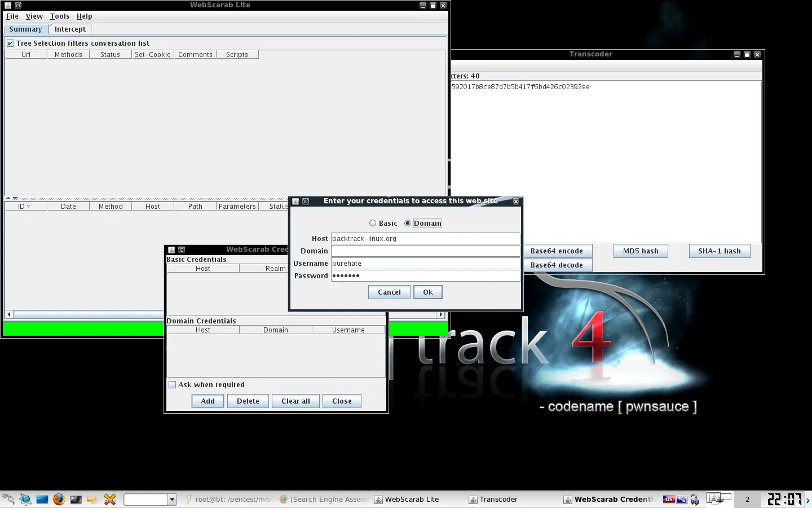The height and width of the screenshot is (508, 812).
Task: Click the Methods column header
Action: coord(68,55)
